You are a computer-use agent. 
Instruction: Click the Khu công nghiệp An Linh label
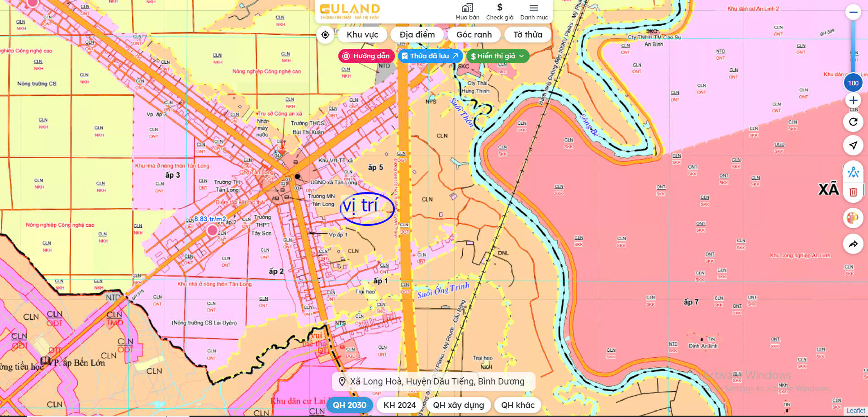(800, 256)
